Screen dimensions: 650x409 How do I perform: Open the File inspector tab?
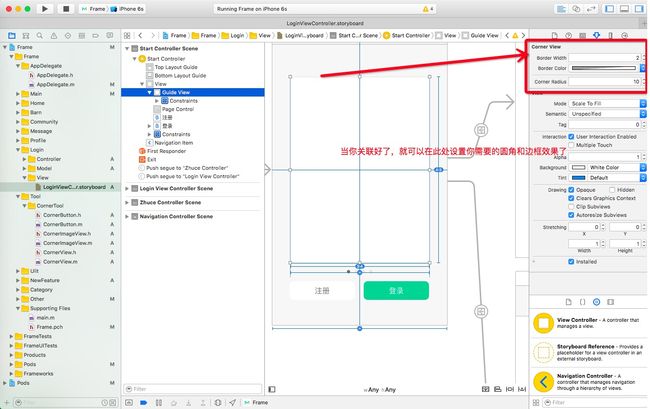pyautogui.click(x=555, y=36)
